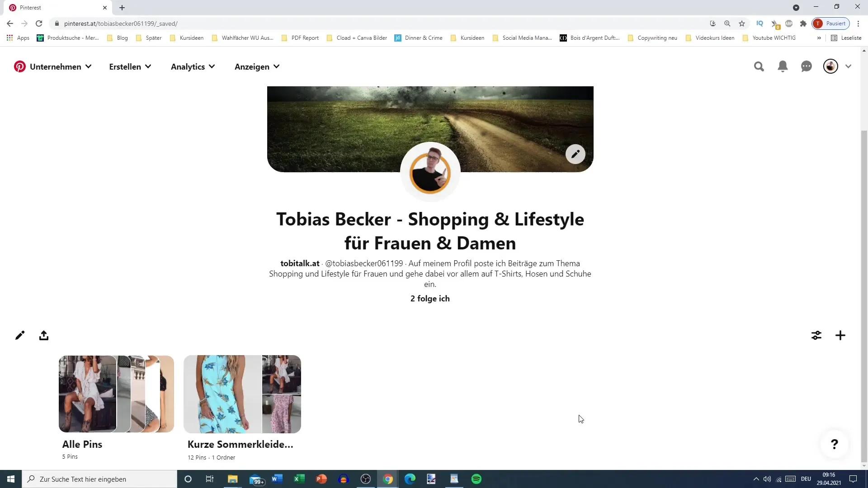The image size is (868, 488).
Task: Open the Anzeigen menu tab
Action: tap(257, 67)
